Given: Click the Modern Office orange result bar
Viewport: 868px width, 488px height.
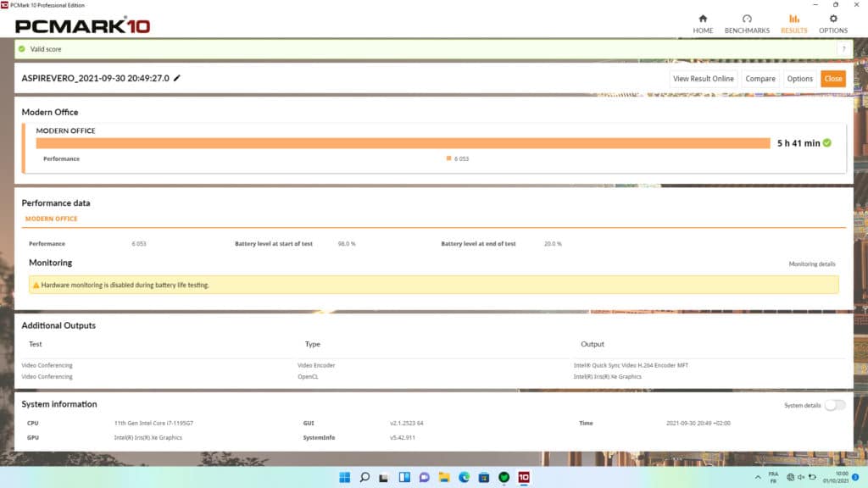Looking at the screenshot, I should pos(403,143).
